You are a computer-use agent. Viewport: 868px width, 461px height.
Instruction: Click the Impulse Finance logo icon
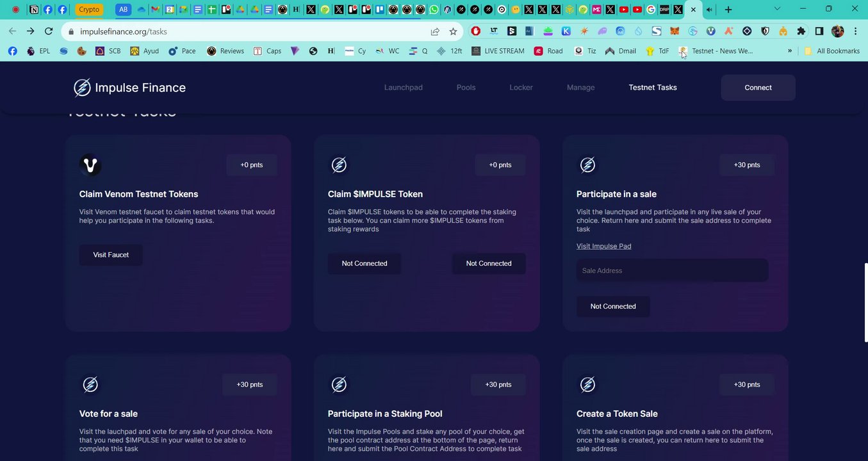point(82,88)
